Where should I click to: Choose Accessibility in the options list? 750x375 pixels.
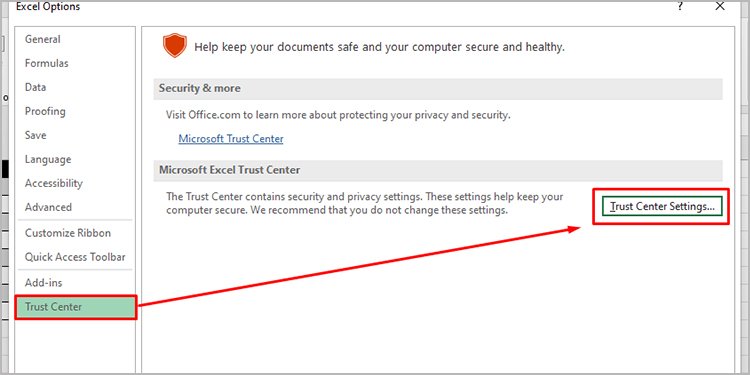click(54, 183)
